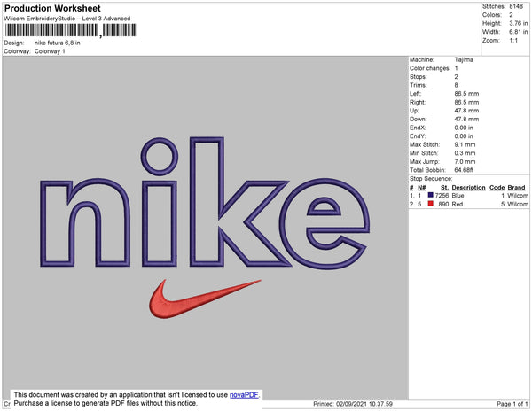This screenshot has height=411, width=532.
Task: Click the Color changes label
Action: pos(430,68)
